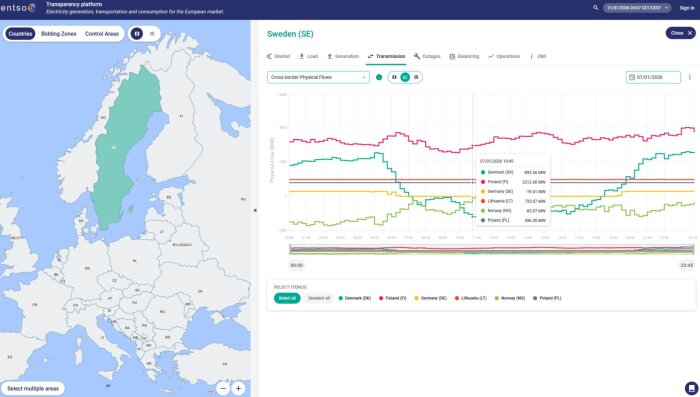Switch to the map view icon
700x397 pixels.
coord(137,34)
